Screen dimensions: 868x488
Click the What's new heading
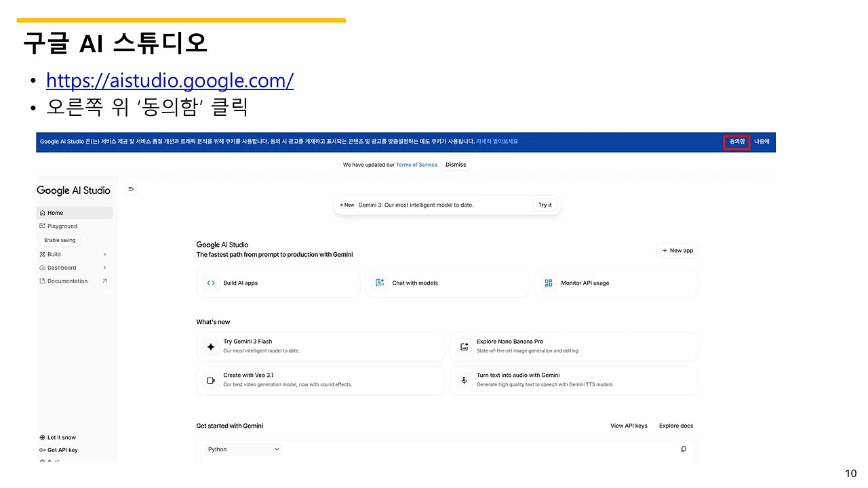point(213,322)
